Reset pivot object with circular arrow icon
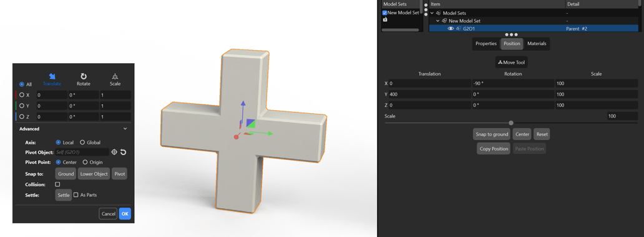 [x=123, y=152]
